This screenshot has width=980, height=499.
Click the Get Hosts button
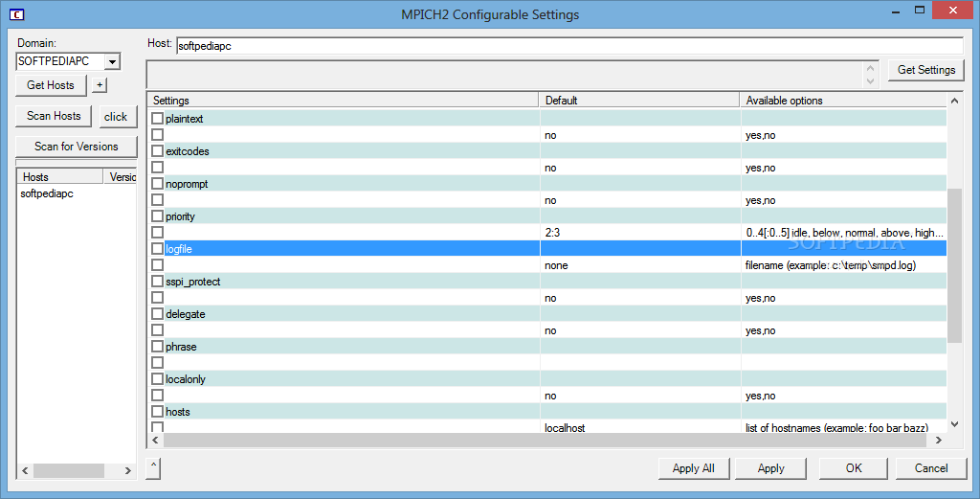tap(51, 85)
